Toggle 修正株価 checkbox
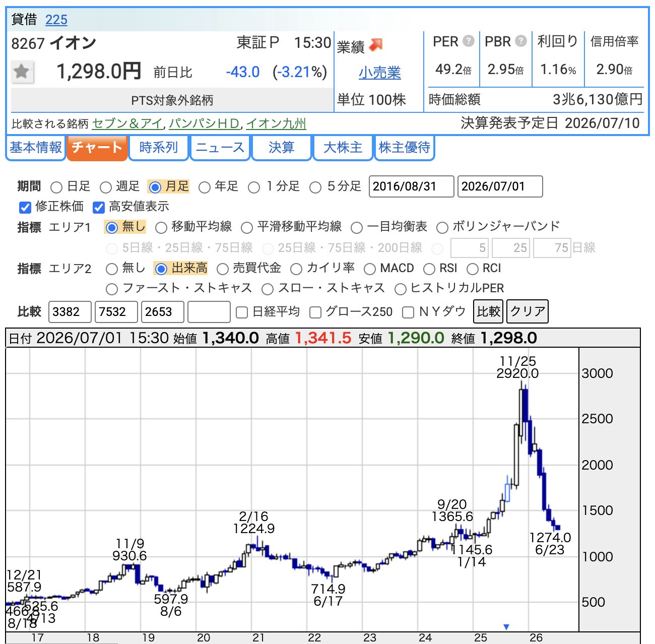This screenshot has height=644, width=655. coord(25,207)
